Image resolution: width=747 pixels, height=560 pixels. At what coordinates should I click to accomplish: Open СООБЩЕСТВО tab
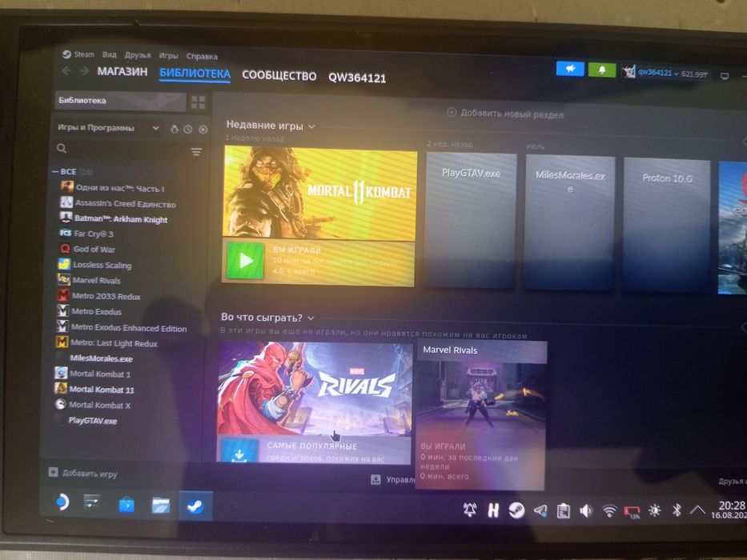[x=279, y=76]
